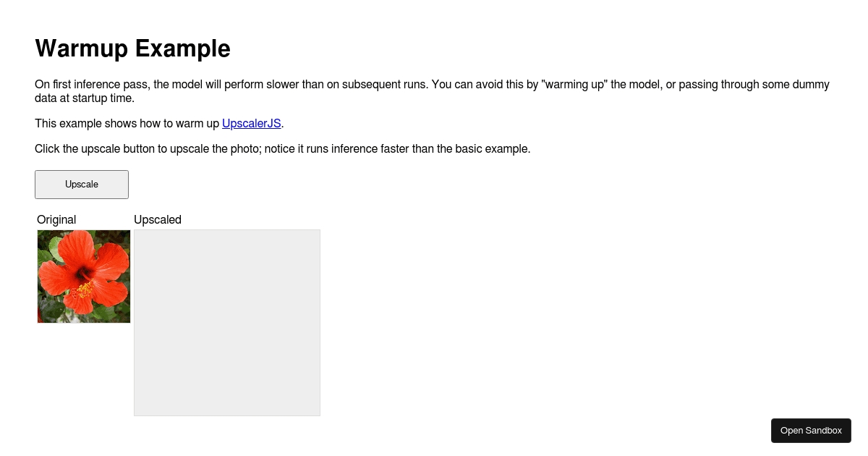Click the yellow stamen of the hibiscus
Image resolution: width=868 pixels, height=456 pixels.
click(x=84, y=290)
